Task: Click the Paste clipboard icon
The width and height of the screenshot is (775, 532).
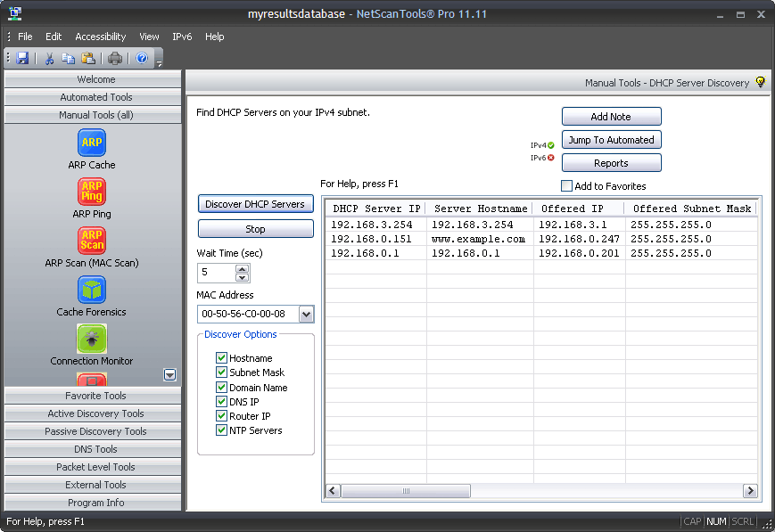Action: click(88, 58)
